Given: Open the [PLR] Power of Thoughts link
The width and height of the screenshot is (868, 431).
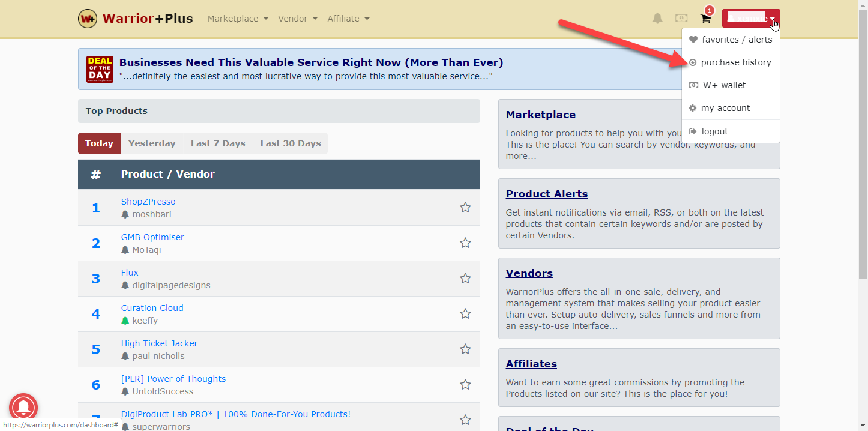Looking at the screenshot, I should (173, 379).
